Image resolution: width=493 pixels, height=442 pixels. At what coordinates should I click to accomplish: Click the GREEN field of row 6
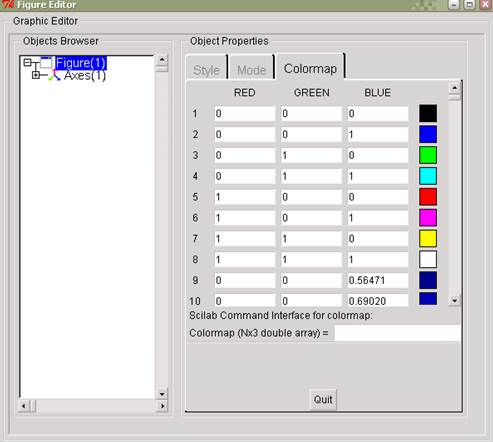[311, 218]
